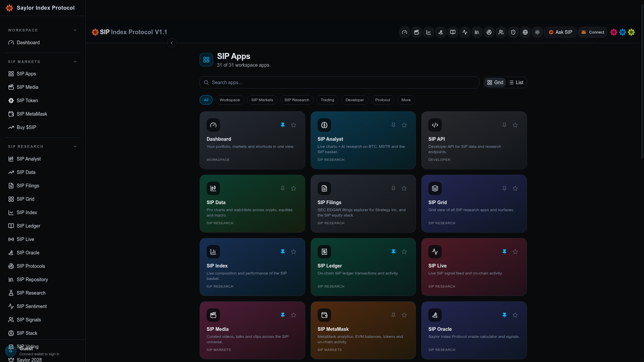This screenshot has width=644, height=362.
Task: Click the SIP Index Protocol V1.1 logo
Action: click(129, 32)
